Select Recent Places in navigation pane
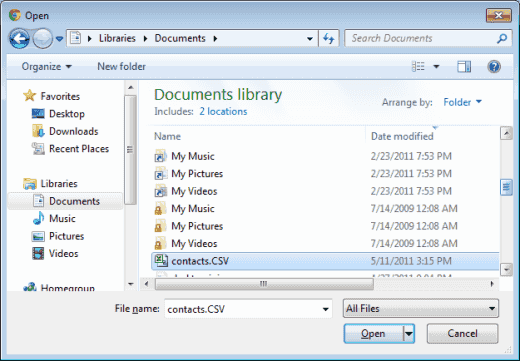The width and height of the screenshot is (520, 361). pos(79,149)
